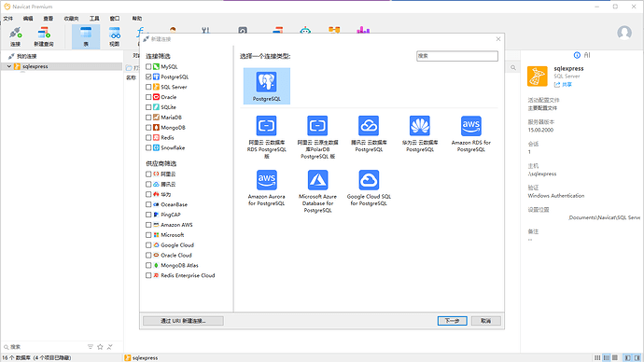Viewport: 644px width, 362px height.
Task: Enable the Redis Enterprise Cloud vendor filter
Action: click(148, 275)
